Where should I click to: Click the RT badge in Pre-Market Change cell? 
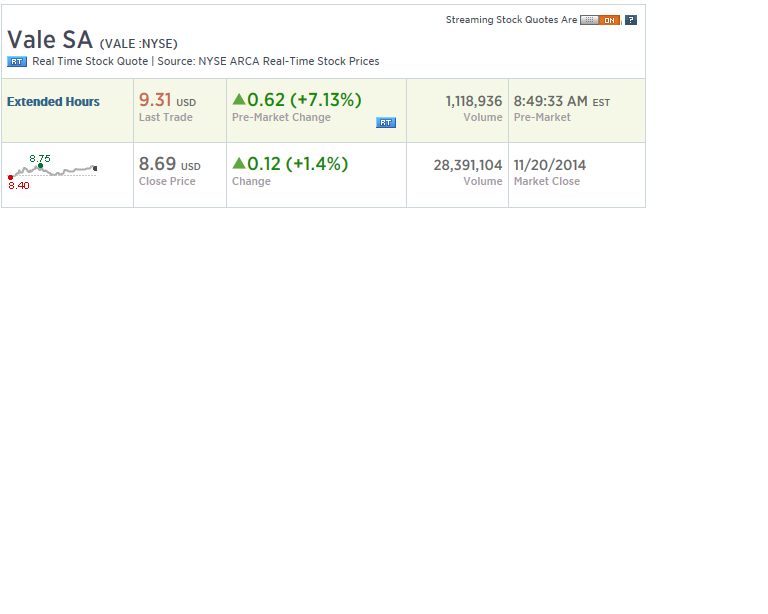click(x=386, y=122)
